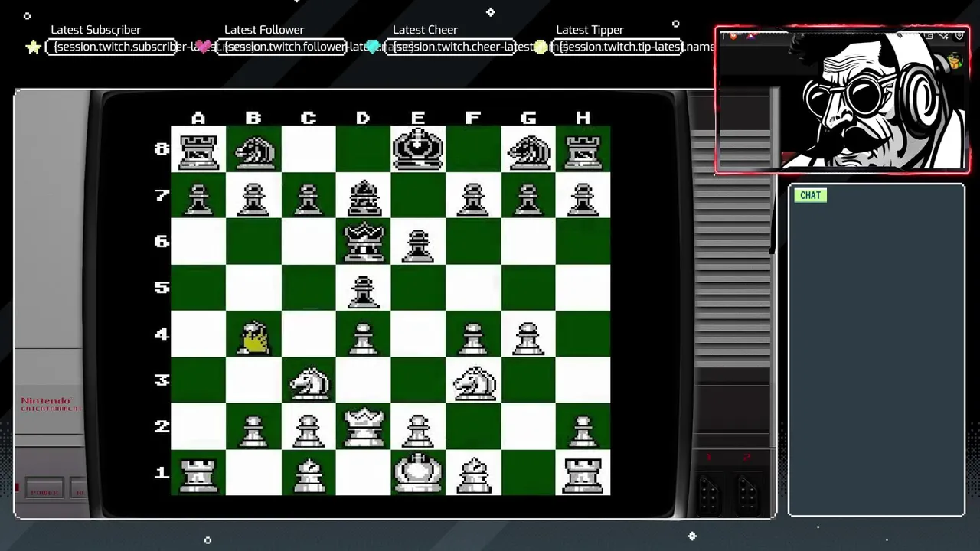Pick the black pawn on B7
The image size is (980, 551).
click(253, 198)
